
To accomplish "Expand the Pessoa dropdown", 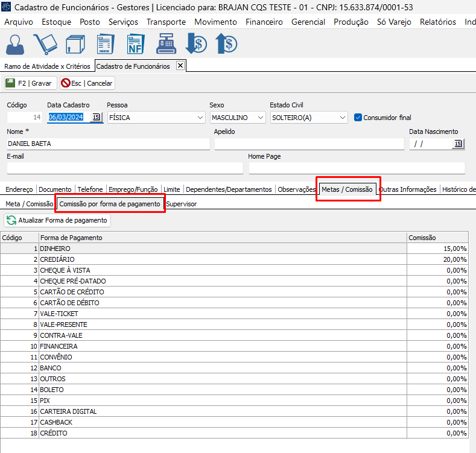I will (x=200, y=118).
